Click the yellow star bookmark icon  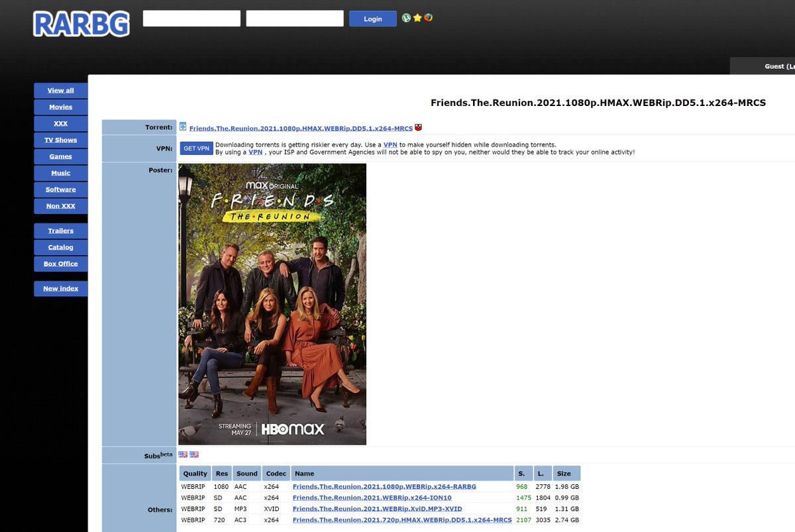click(417, 18)
